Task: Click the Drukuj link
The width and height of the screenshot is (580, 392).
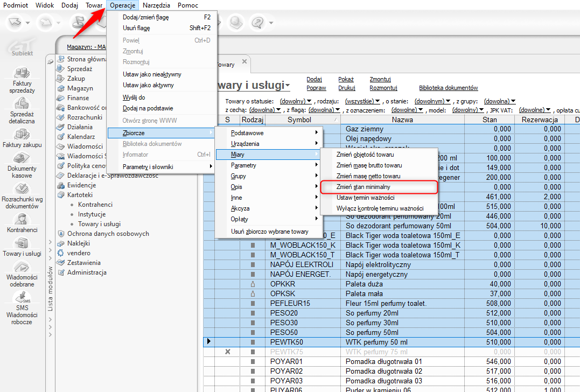Action: 346,88
